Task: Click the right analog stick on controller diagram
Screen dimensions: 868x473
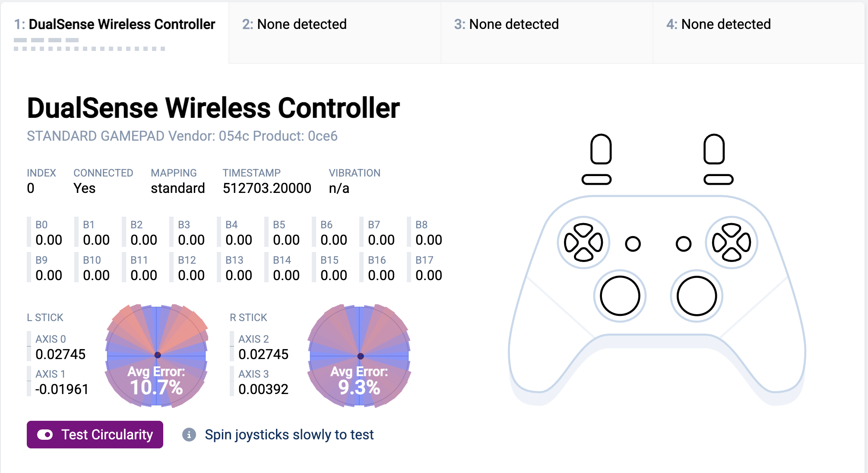Action: 697,296
